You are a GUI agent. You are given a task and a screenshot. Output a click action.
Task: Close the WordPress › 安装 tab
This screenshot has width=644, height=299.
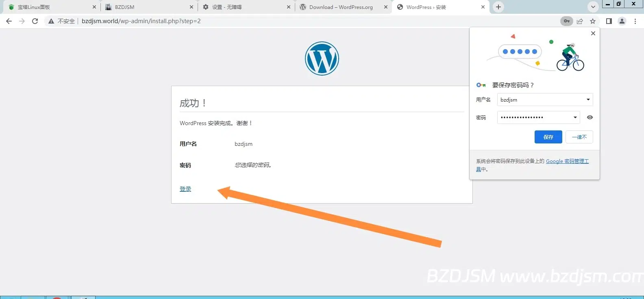(483, 7)
